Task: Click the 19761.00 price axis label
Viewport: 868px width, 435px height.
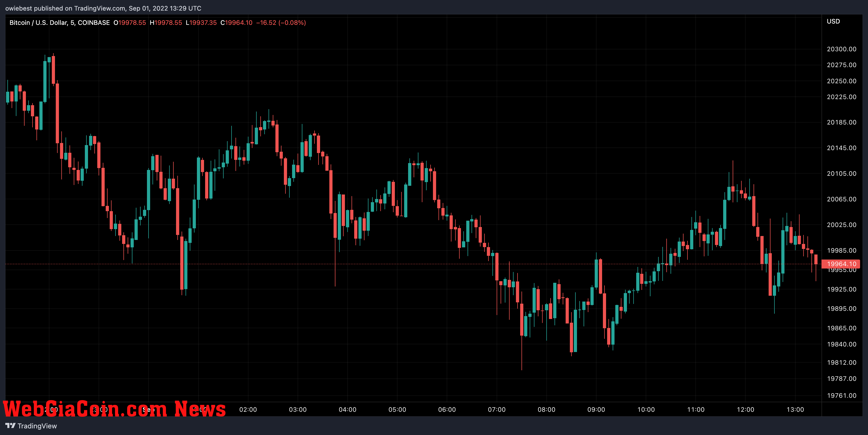Action: (841, 396)
